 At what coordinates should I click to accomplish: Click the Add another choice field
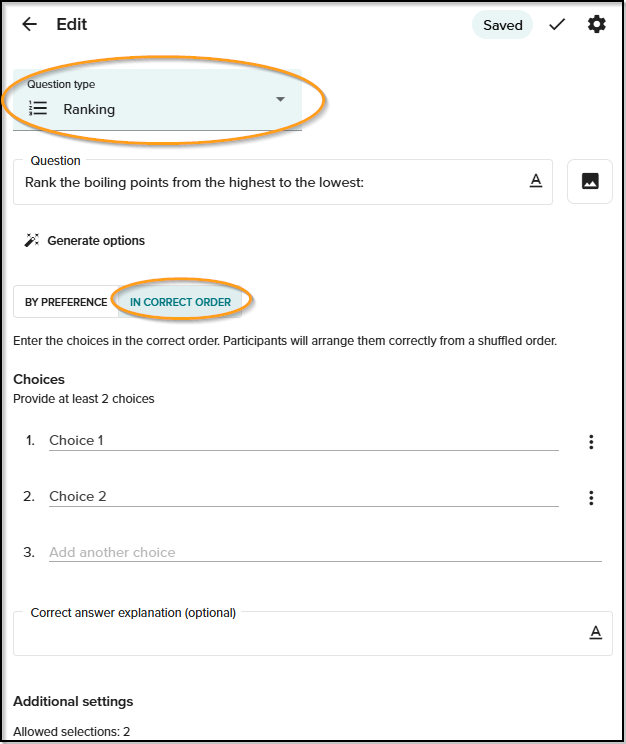coord(325,552)
